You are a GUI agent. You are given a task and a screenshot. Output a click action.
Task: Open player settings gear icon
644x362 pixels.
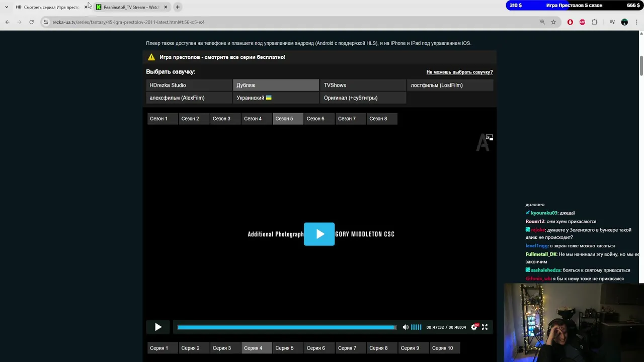(x=474, y=327)
